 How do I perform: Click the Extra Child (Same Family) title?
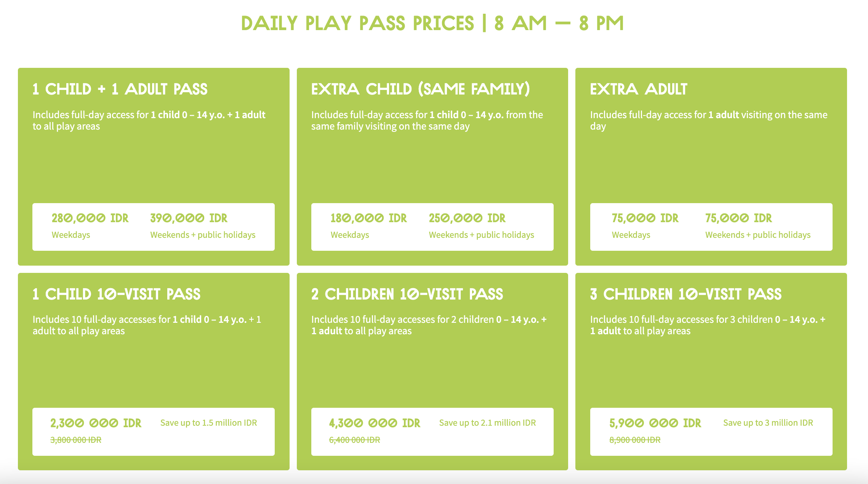(x=420, y=89)
